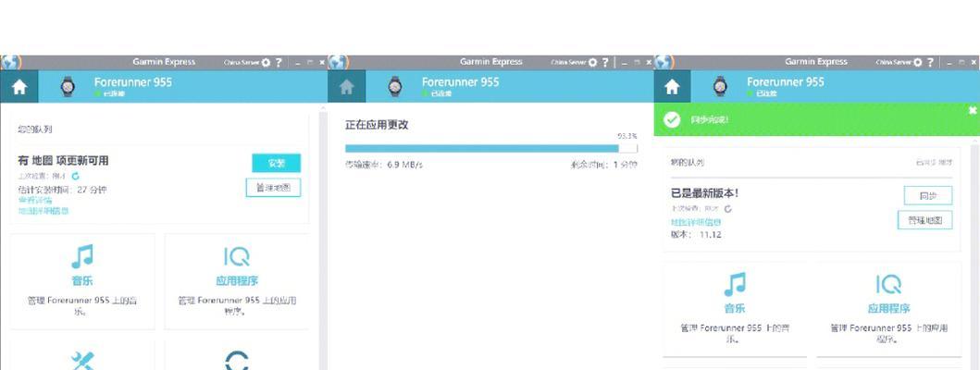Image resolution: width=980 pixels, height=370 pixels.
Task: Click the green sync-complete checkmark icon
Action: (672, 119)
